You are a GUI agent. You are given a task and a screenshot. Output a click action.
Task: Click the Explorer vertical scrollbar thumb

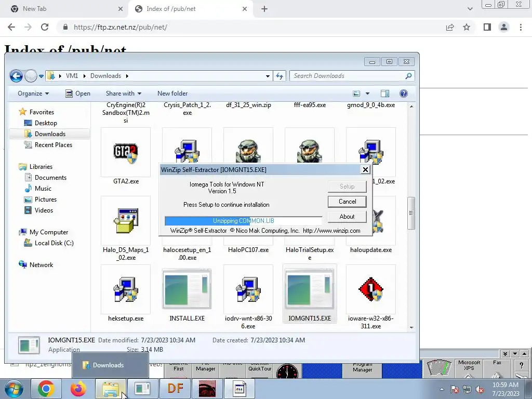pos(411,213)
